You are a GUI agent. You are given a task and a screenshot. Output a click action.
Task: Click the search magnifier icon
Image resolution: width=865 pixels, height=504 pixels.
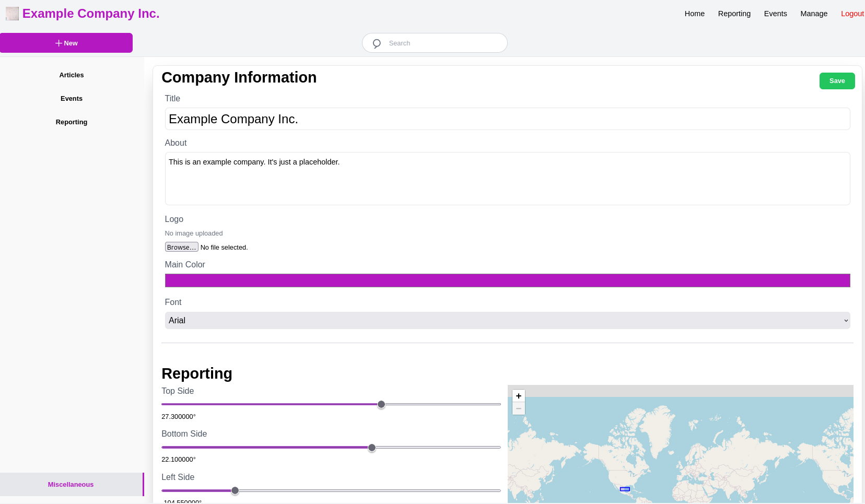click(x=377, y=43)
